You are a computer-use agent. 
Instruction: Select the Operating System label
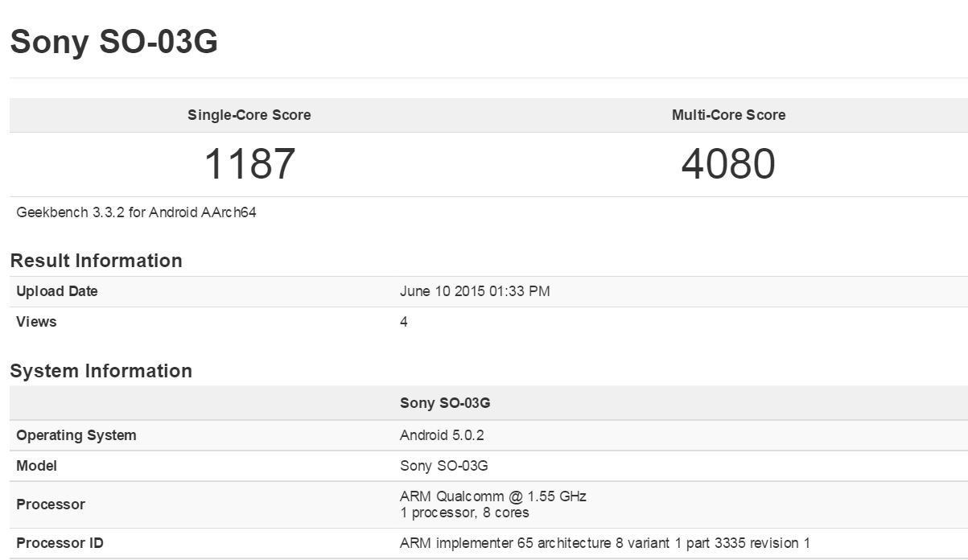[76, 435]
